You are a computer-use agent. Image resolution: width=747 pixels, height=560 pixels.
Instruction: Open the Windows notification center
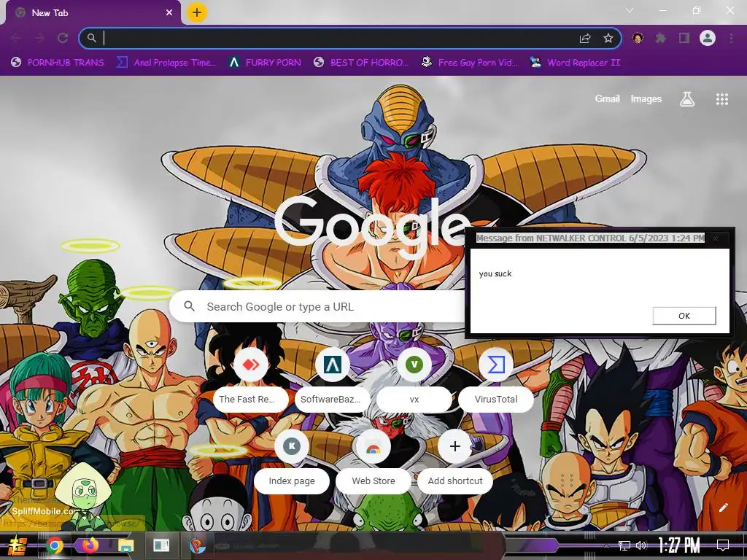[723, 545]
